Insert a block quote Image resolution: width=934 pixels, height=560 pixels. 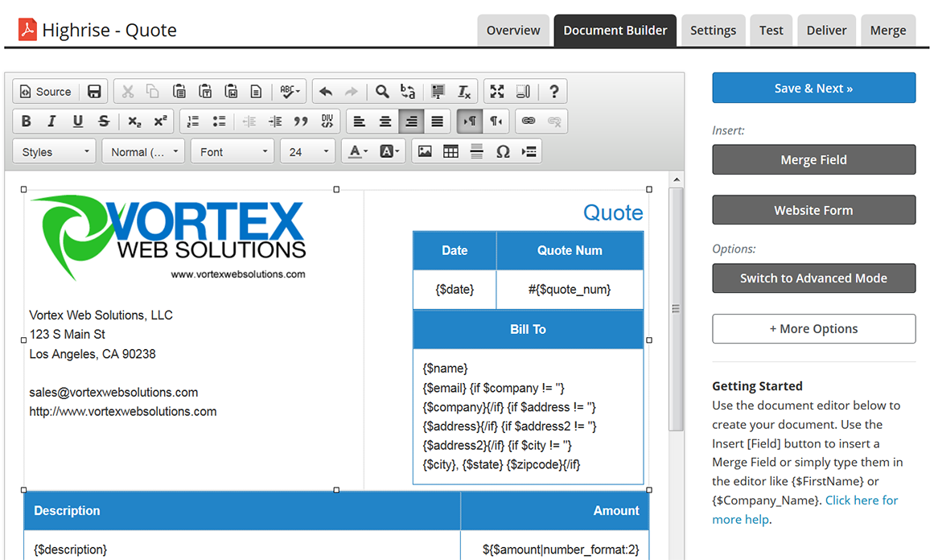[301, 121]
